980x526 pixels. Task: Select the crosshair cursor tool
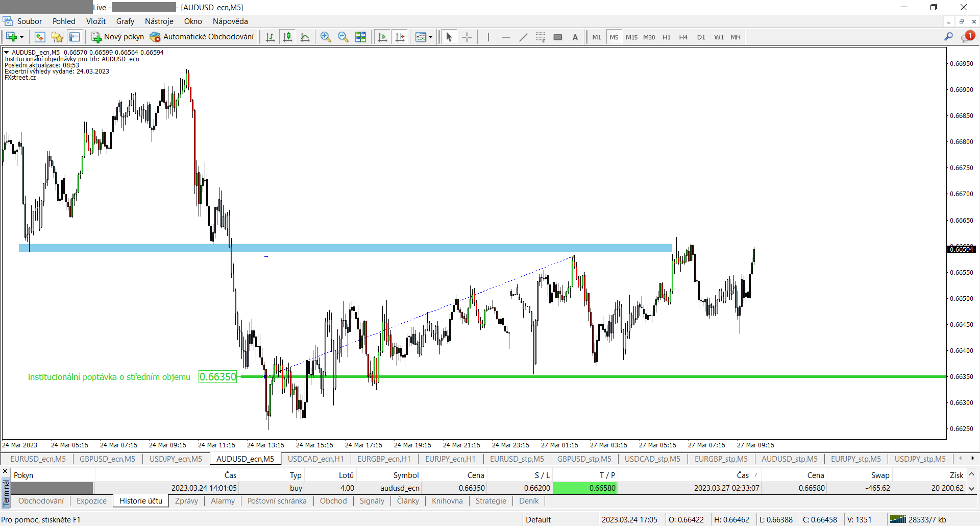(x=467, y=37)
